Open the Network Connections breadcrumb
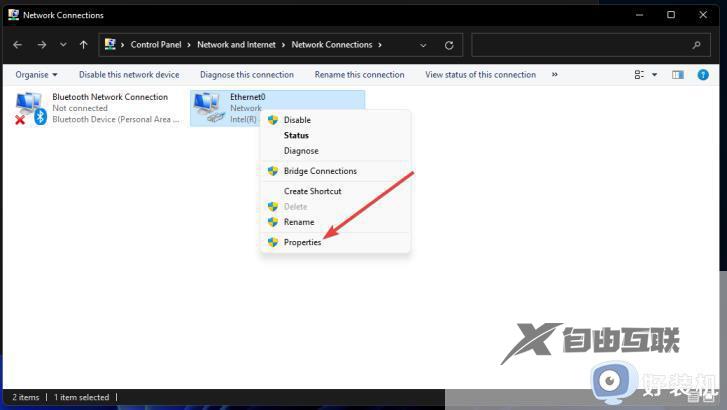The image size is (727, 410). [x=332, y=45]
